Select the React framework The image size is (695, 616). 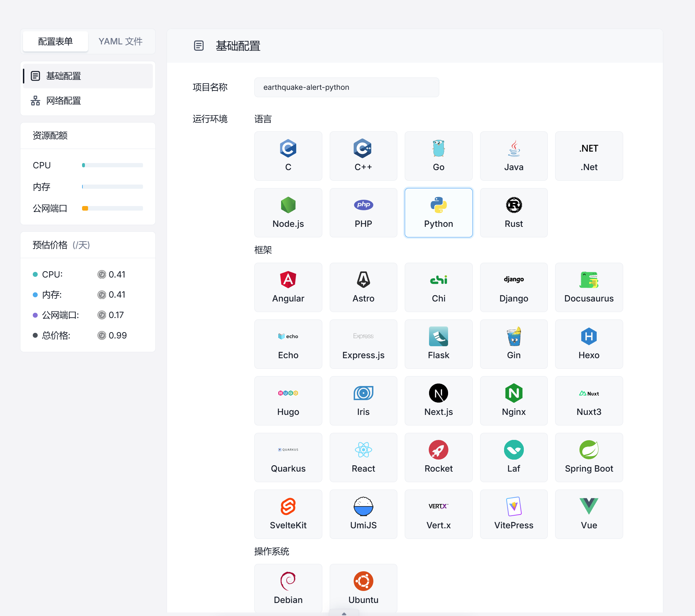pos(363,458)
